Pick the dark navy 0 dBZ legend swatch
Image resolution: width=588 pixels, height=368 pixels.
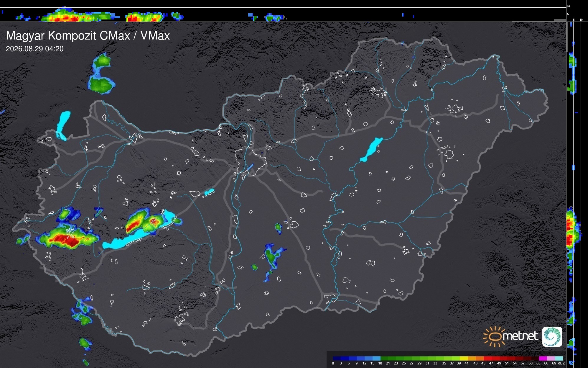tap(337, 358)
